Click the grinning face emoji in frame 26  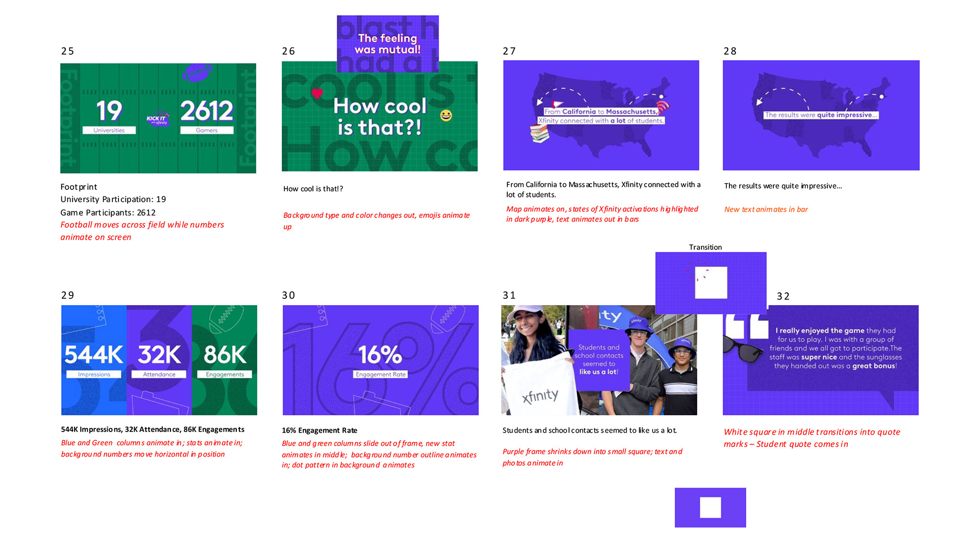[446, 115]
